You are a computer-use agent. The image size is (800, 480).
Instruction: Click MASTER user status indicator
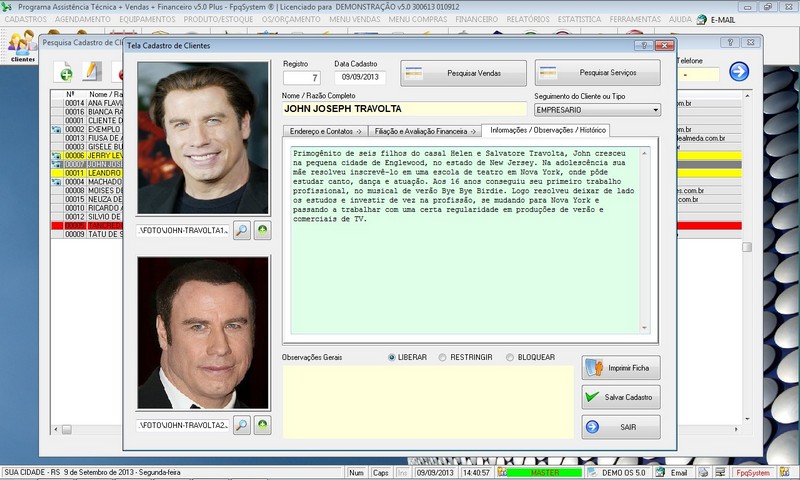point(544,472)
